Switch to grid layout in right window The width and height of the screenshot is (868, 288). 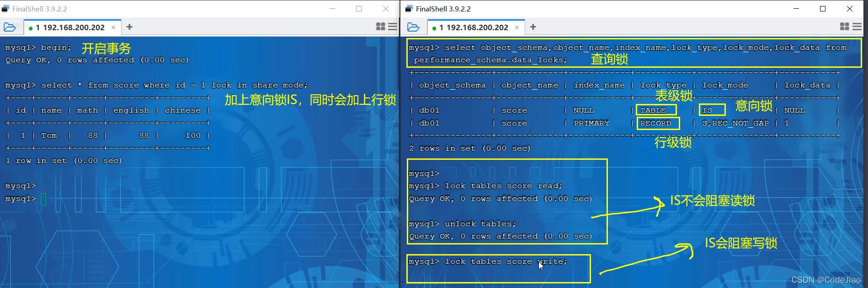click(845, 27)
